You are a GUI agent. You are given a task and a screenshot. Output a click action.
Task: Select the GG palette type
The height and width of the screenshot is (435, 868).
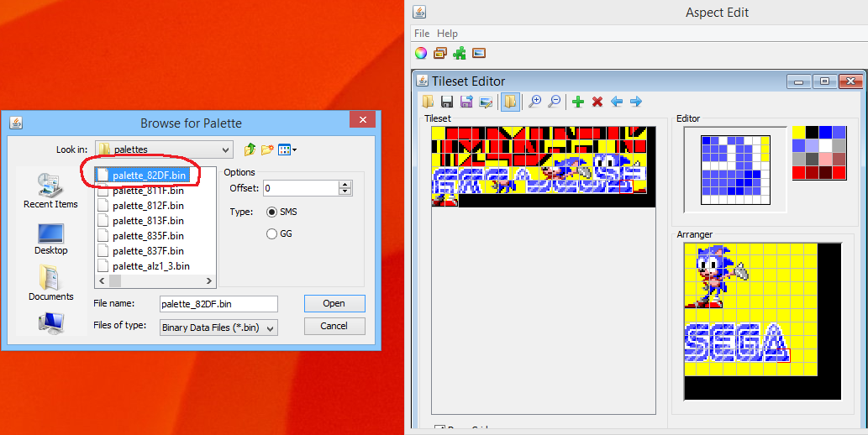(279, 233)
